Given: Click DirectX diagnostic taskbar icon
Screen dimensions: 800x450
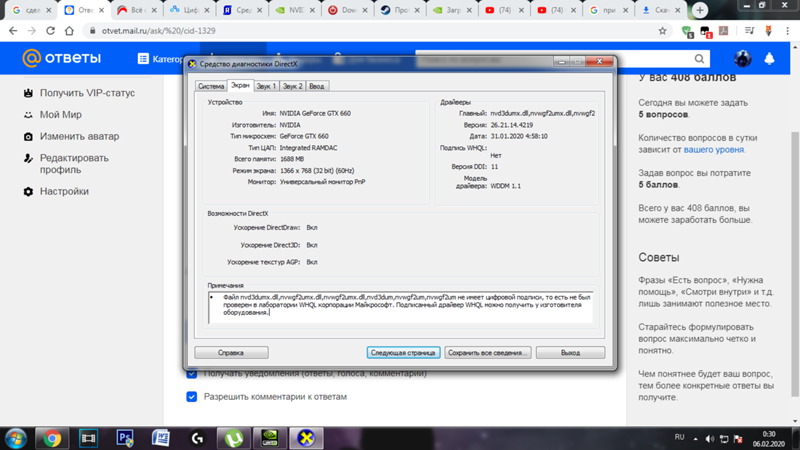Looking at the screenshot, I should [x=306, y=438].
